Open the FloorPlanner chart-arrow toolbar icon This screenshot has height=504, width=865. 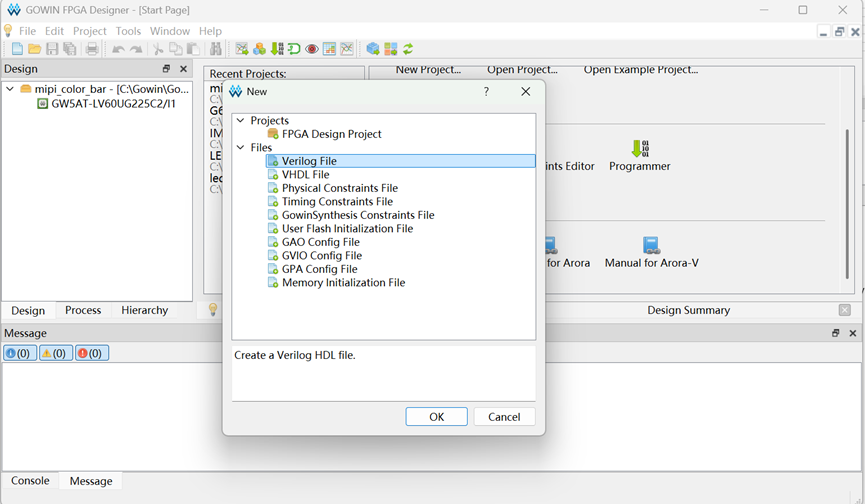pos(242,49)
